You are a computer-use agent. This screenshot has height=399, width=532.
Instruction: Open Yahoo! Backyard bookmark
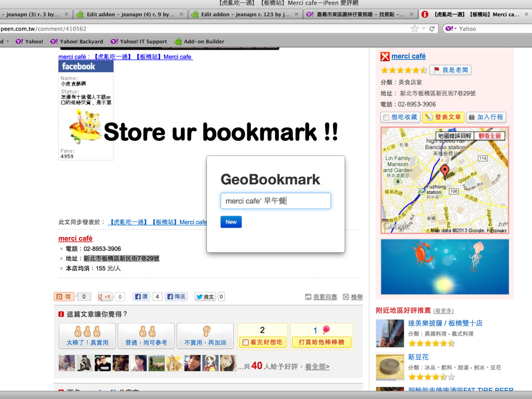[77, 42]
